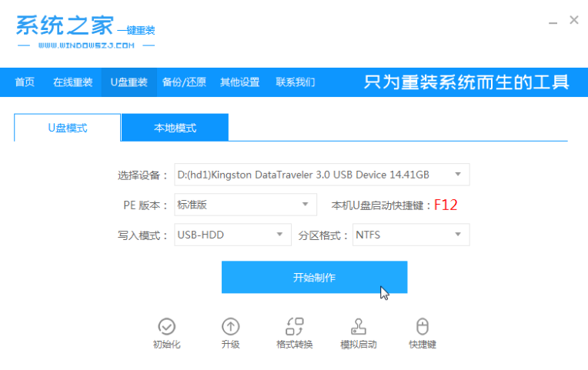Minimize the 系统之家 window

[553, 22]
